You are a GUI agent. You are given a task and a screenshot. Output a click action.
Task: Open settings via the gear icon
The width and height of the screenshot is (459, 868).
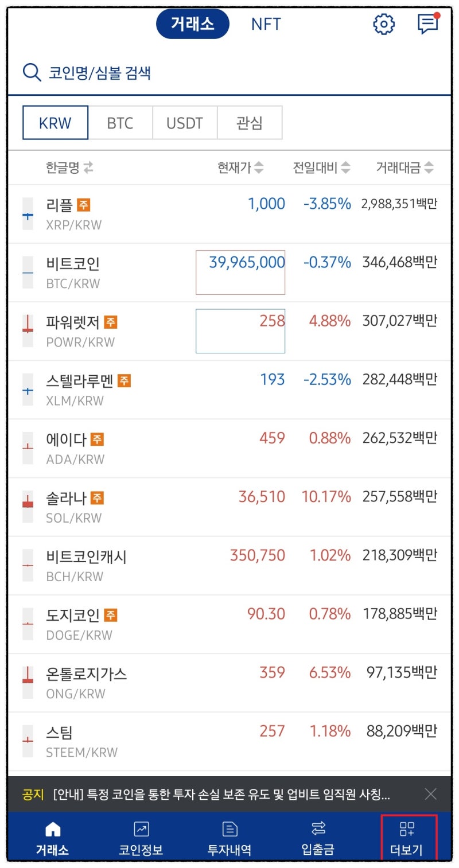(x=384, y=24)
